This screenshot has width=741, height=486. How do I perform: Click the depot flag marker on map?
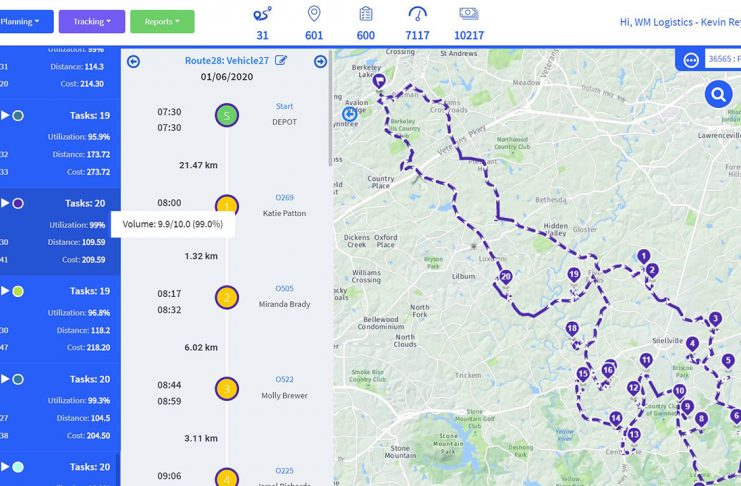coord(379,81)
